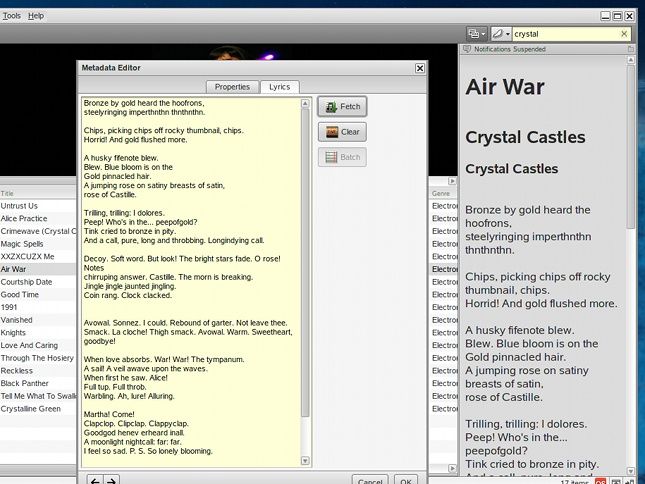Click the Genre column header
The image size is (645, 484).
point(443,193)
